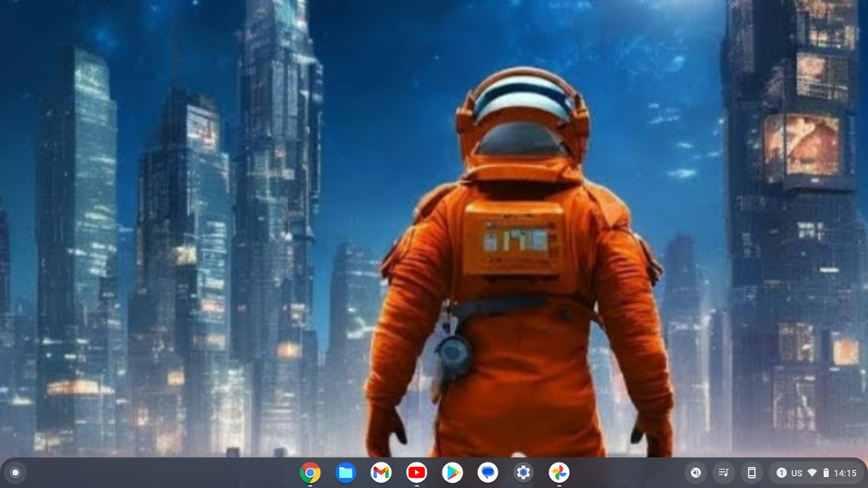Open the notification count badge
The height and width of the screenshot is (488, 868).
[x=781, y=473]
